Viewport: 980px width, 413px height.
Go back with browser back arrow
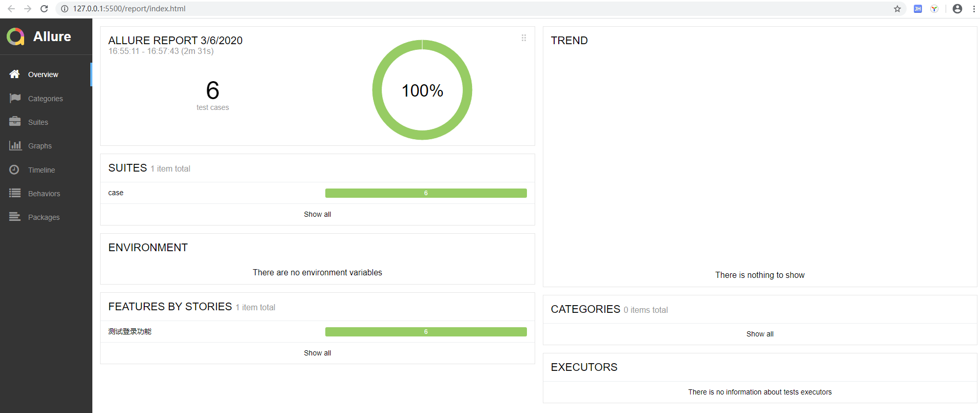11,9
